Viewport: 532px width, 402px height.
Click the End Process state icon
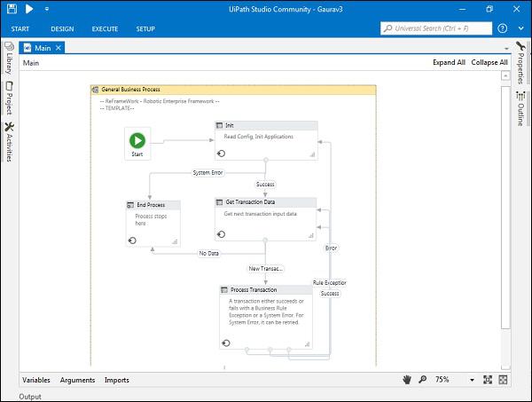pyautogui.click(x=130, y=205)
